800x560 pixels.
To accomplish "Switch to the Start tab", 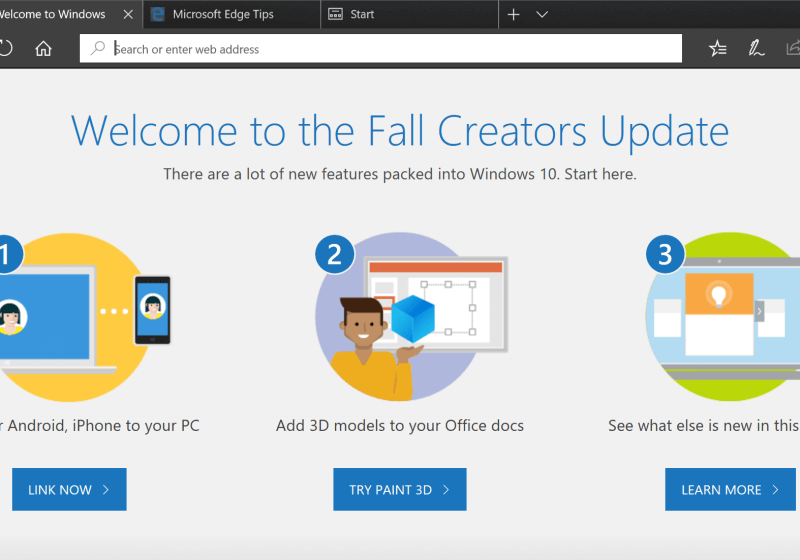I will coord(409,14).
